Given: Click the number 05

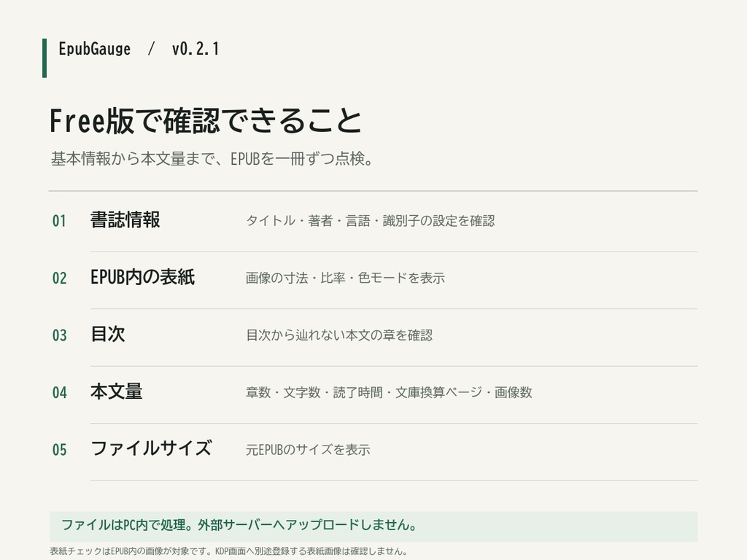Looking at the screenshot, I should (59, 449).
